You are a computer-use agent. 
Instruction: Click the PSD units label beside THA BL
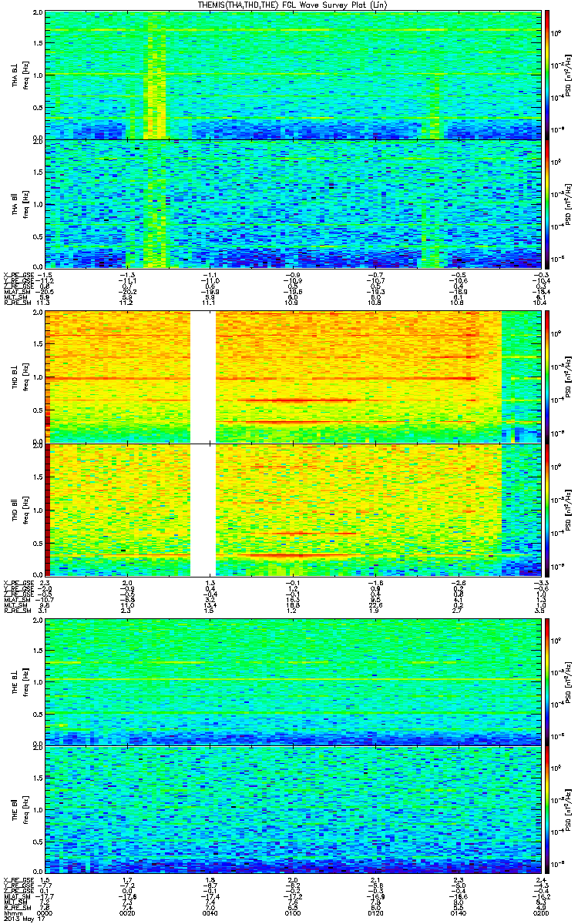point(568,75)
